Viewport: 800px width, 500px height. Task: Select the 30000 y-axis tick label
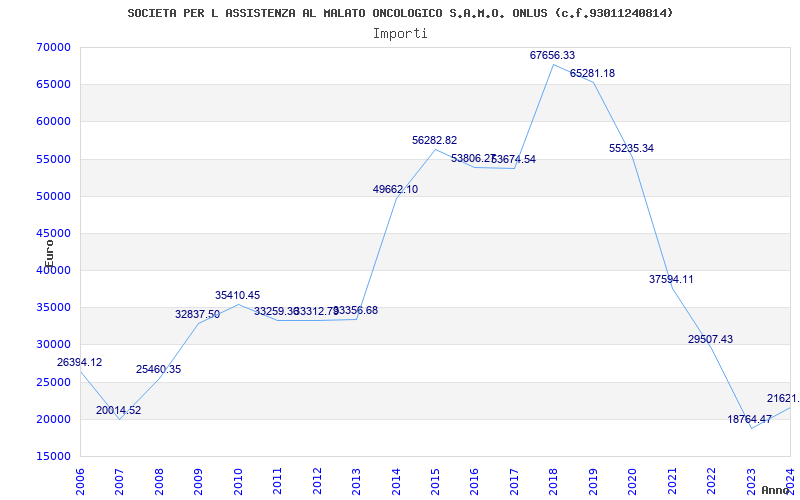click(x=54, y=344)
